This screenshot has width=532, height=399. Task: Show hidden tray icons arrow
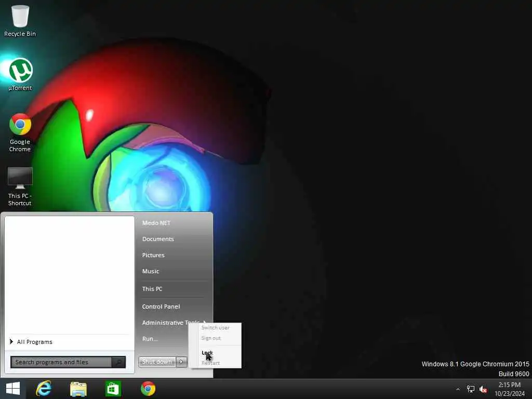458,389
